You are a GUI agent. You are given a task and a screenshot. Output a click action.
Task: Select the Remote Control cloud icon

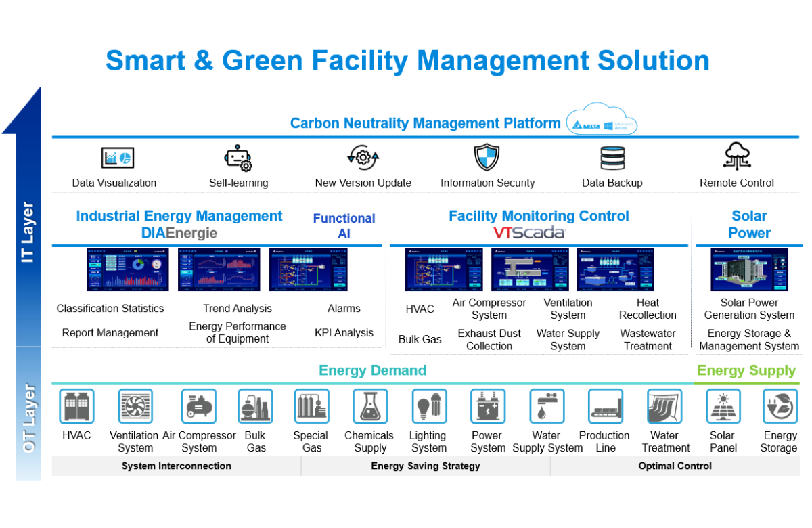pos(736,157)
